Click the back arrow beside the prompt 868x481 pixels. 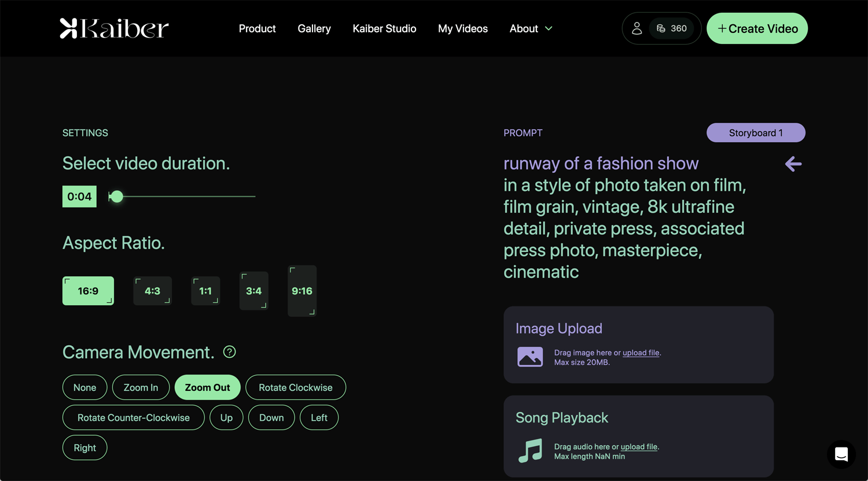tap(793, 164)
